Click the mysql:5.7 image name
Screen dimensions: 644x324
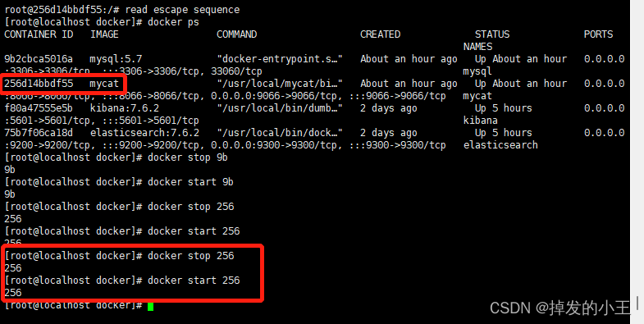(x=116, y=59)
